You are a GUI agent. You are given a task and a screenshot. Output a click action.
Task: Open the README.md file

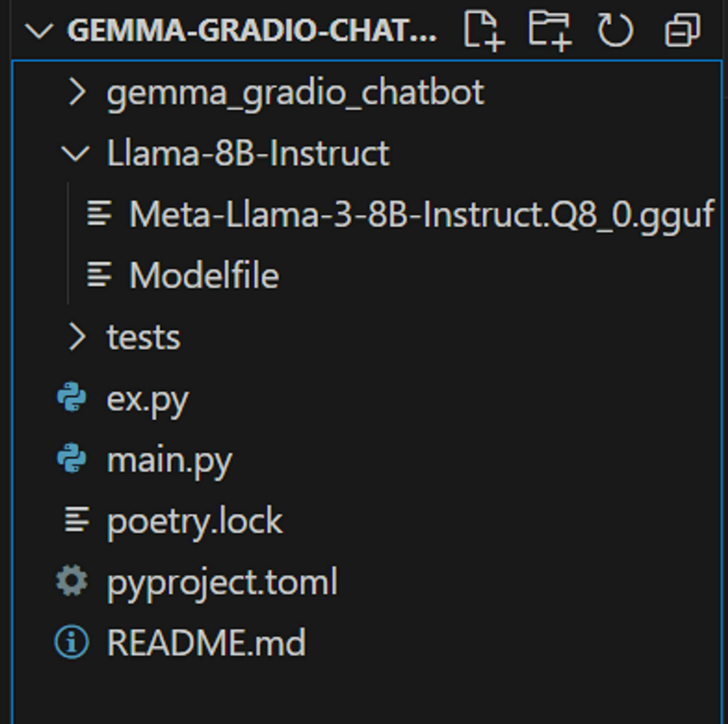tap(206, 643)
